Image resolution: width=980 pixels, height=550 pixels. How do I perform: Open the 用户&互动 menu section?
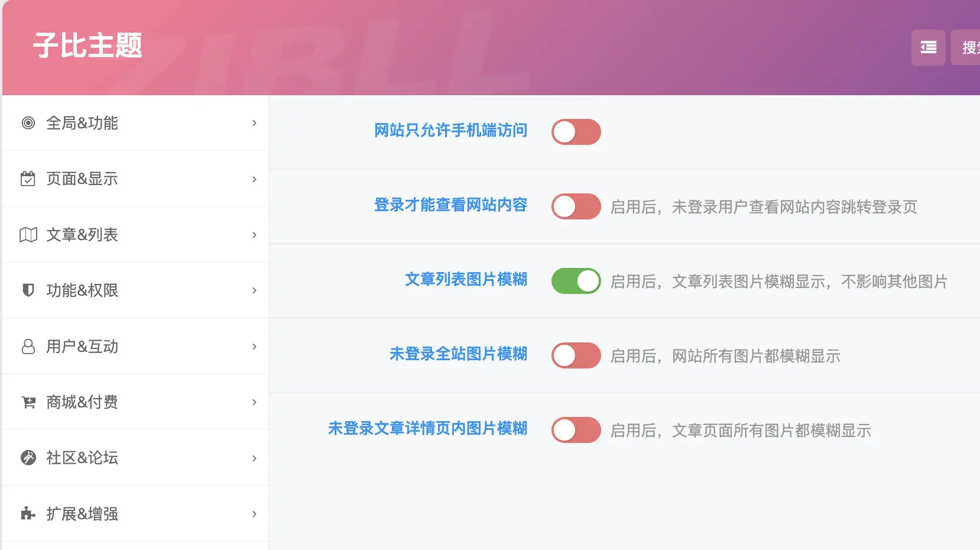pyautogui.click(x=82, y=347)
